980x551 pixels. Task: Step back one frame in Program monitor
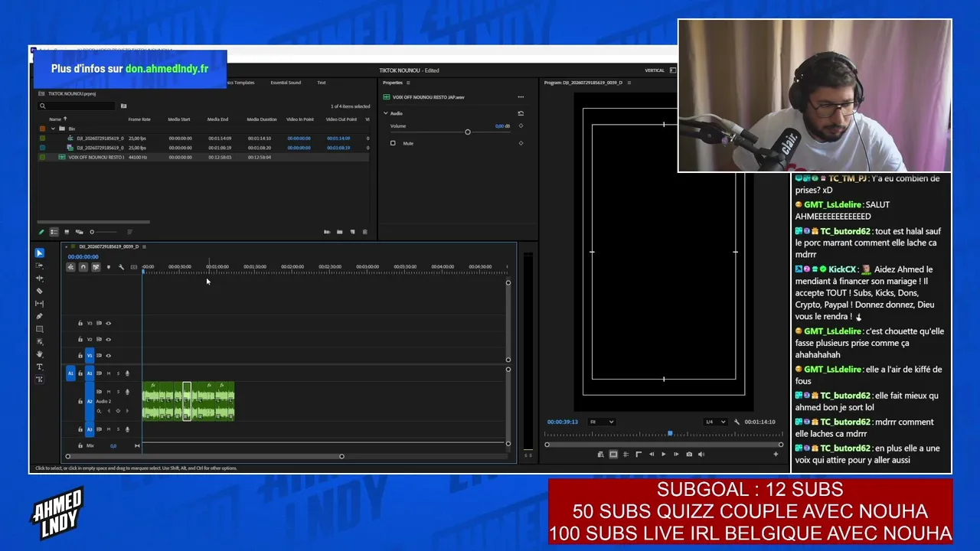point(652,455)
